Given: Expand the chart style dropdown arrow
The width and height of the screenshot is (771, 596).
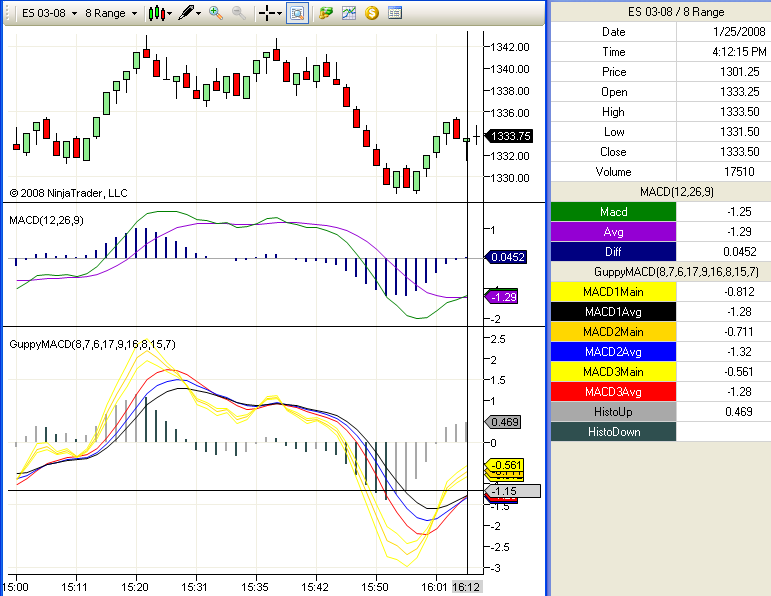Looking at the screenshot, I should pyautogui.click(x=170, y=14).
